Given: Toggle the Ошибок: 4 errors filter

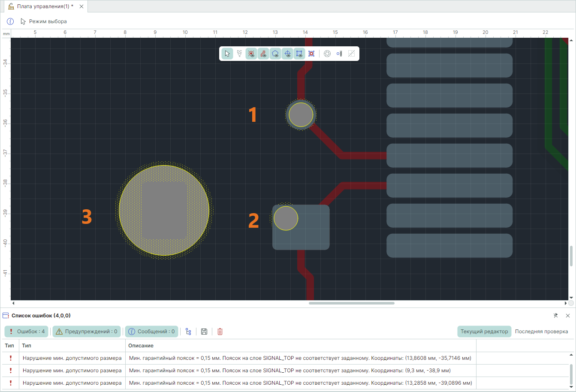Looking at the screenshot, I should [27, 332].
